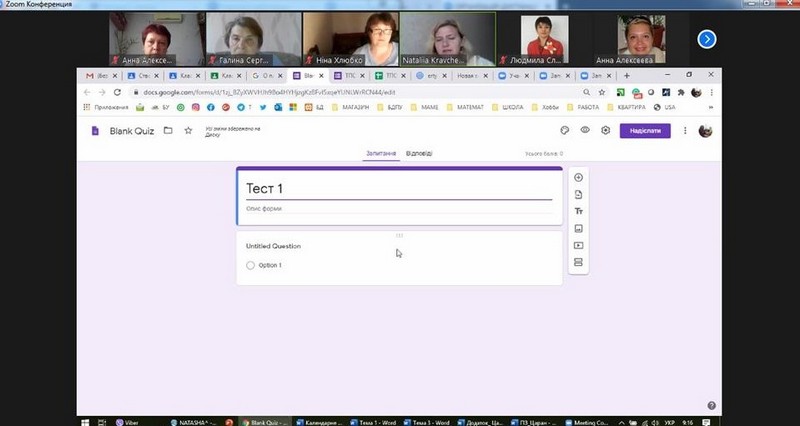
Task: Open the КВАРТИРА bookmarks folder
Action: tap(626, 107)
